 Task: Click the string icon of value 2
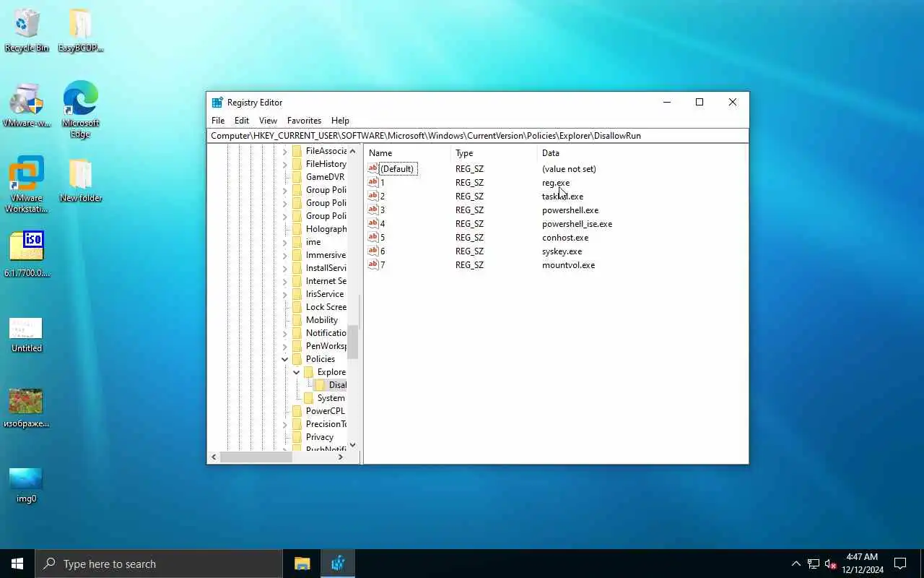point(372,196)
